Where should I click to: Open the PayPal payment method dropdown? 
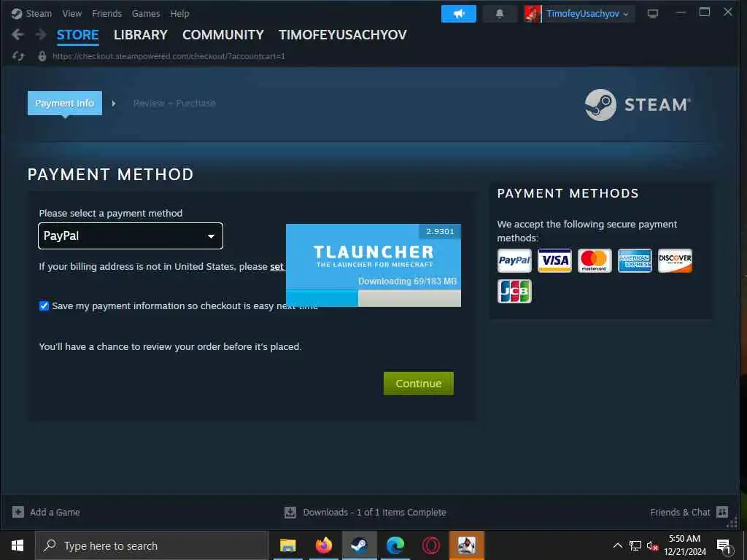(x=131, y=236)
